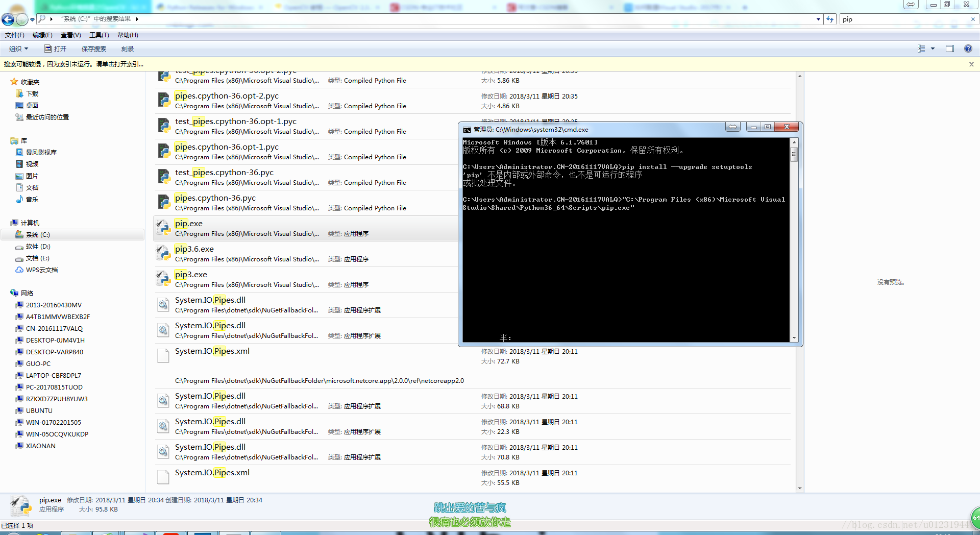This screenshot has width=980, height=535.
Task: Select the test_pipes.cpython-36.opt-1.pyc file icon
Action: 163,126
